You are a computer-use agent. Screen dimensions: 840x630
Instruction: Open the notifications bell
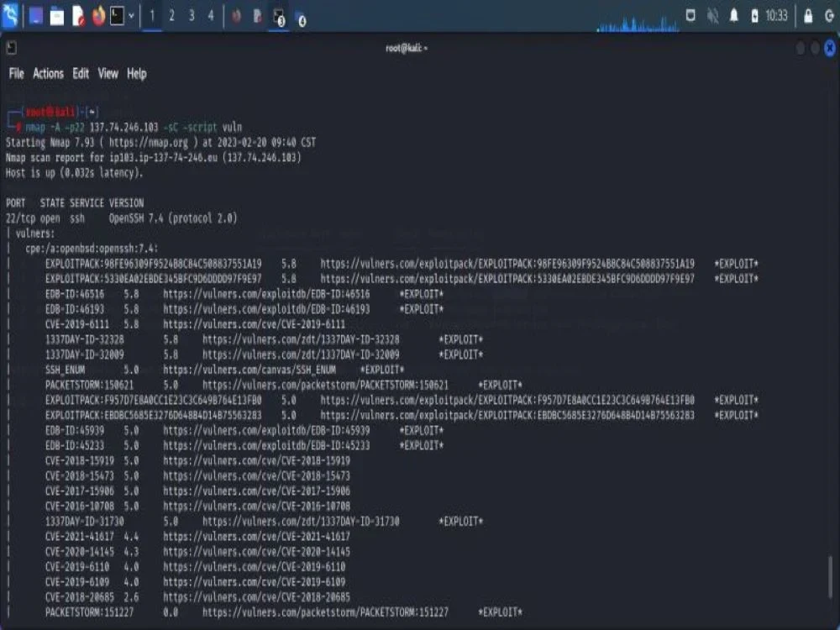[734, 15]
